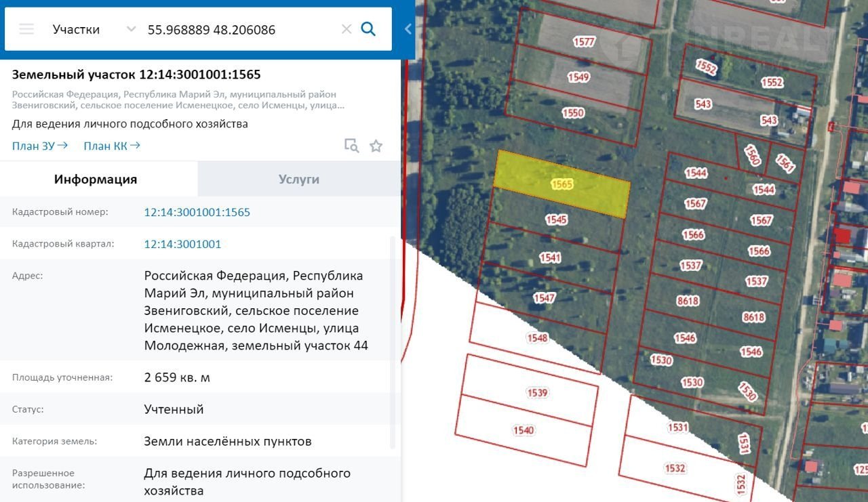The image size is (868, 502).
Task: Open the План ЗУ link
Action: pyautogui.click(x=40, y=146)
